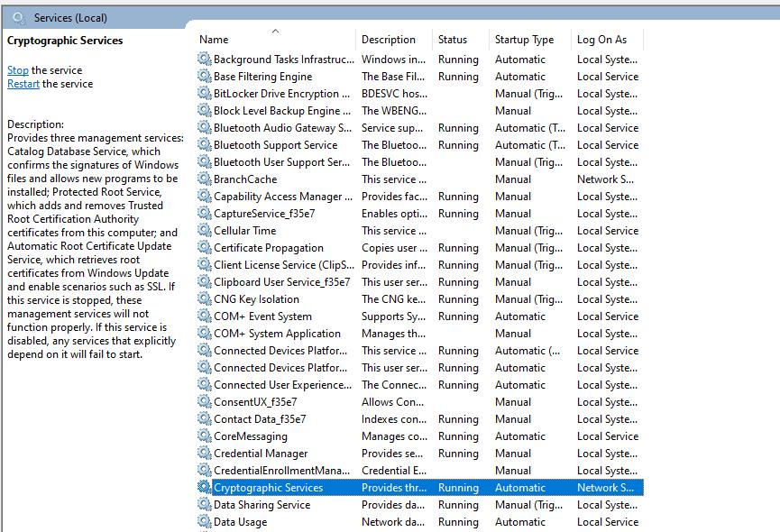This screenshot has height=532, width=780.
Task: Click the gear icon beside CoreMessaging
Action: (205, 436)
